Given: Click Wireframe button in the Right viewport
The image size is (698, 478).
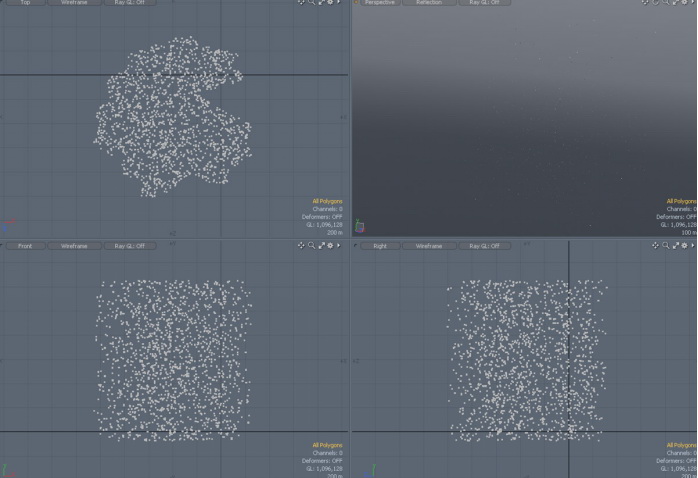Looking at the screenshot, I should 429,245.
